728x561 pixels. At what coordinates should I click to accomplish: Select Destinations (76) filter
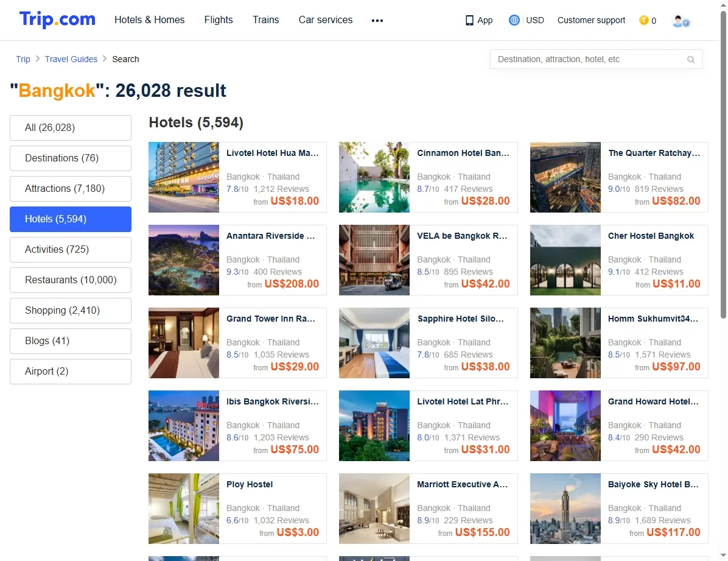pos(71,158)
